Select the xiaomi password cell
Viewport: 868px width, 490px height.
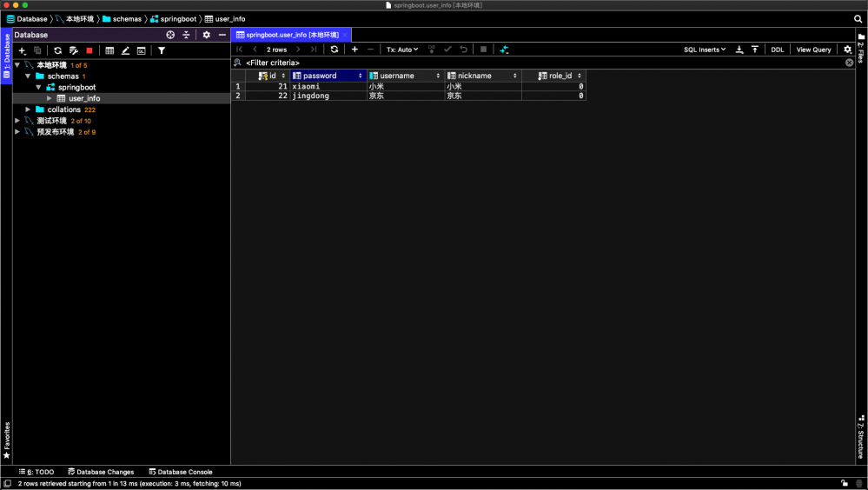click(x=328, y=86)
